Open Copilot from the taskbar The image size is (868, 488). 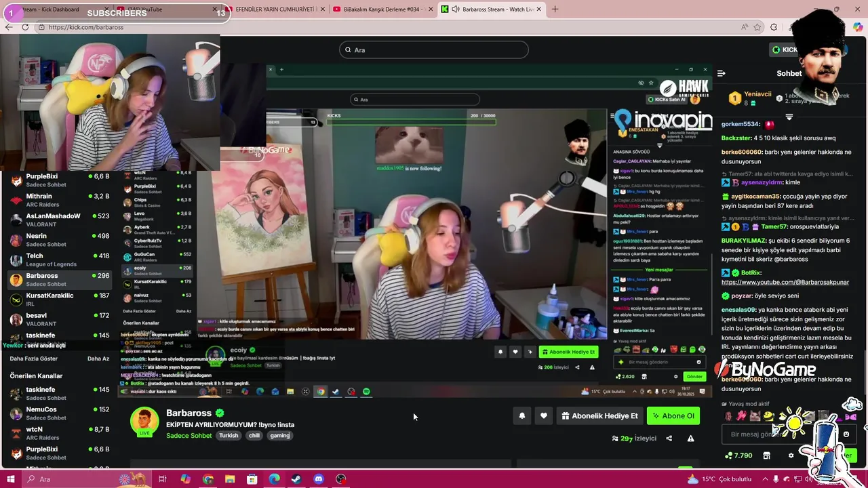tap(186, 479)
